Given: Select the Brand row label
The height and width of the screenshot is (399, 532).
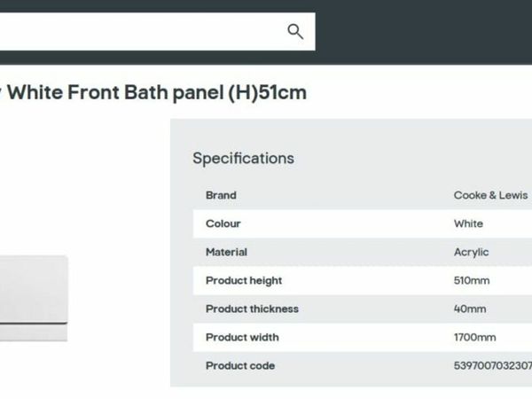Looking at the screenshot, I should pos(221,195).
